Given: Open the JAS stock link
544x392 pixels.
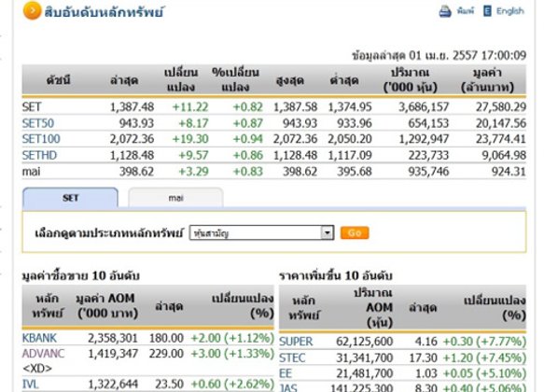Looking at the screenshot, I should click(x=288, y=387).
